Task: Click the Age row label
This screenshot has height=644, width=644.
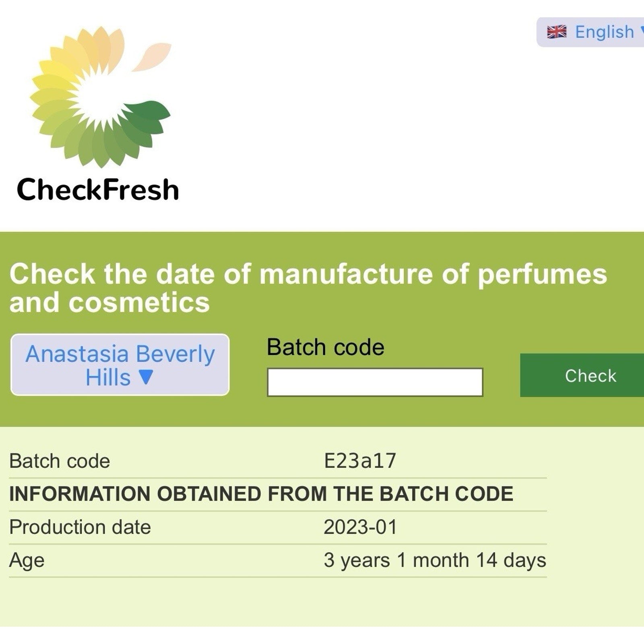Action: point(27,560)
